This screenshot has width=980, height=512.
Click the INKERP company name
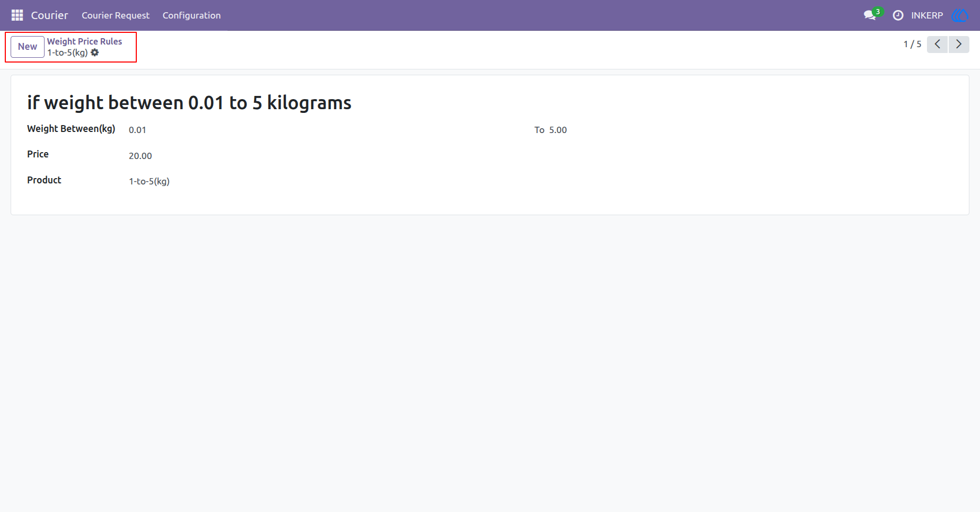coord(927,15)
